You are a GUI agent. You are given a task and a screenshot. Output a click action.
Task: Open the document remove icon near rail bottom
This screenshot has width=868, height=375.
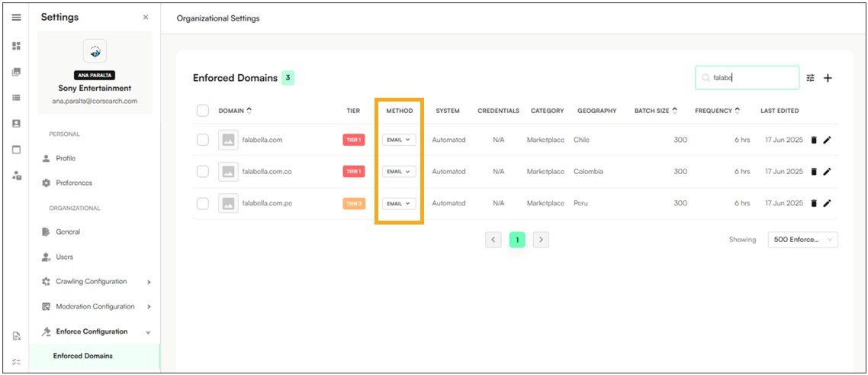pos(17,336)
